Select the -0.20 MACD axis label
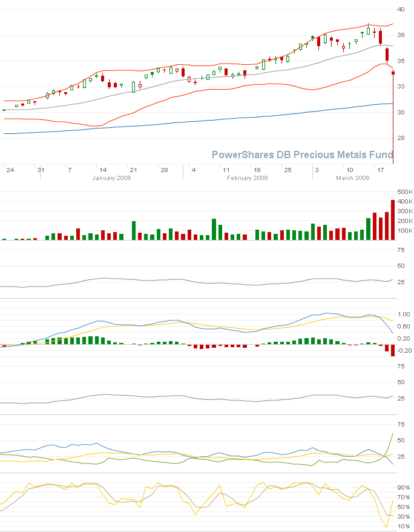Image resolution: width=414 pixels, height=532 pixels. point(404,351)
